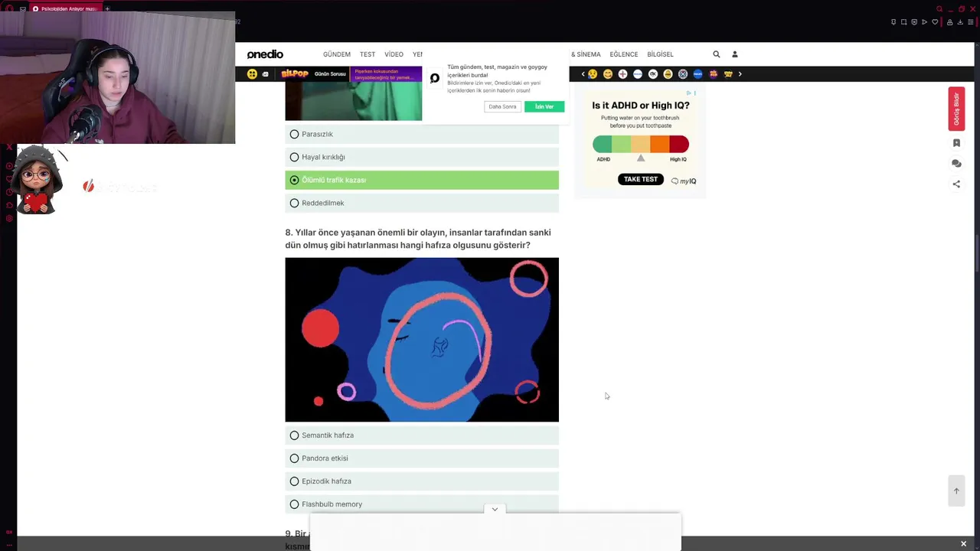Click the green İzin Ver button
Viewport: 980px width, 551px height.
coord(544,106)
